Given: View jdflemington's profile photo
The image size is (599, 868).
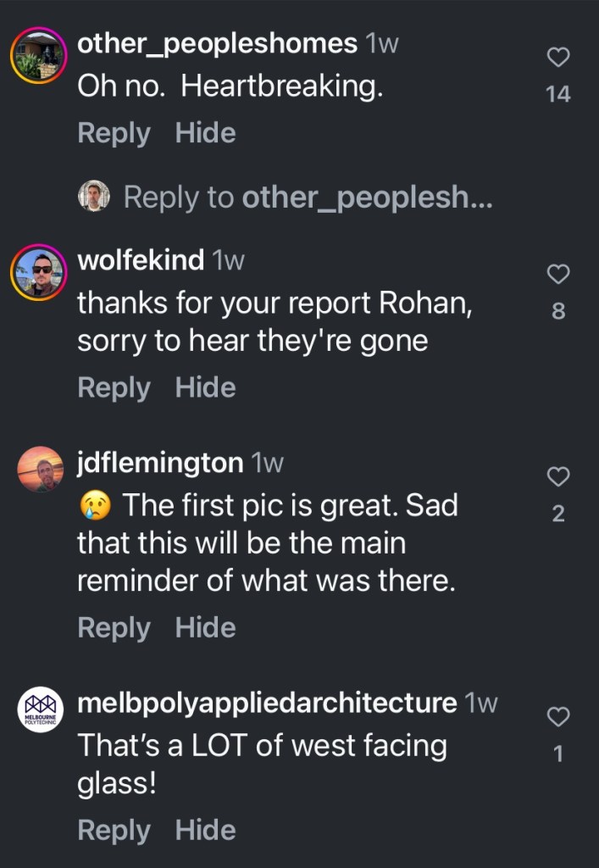Looking at the screenshot, I should (x=41, y=469).
